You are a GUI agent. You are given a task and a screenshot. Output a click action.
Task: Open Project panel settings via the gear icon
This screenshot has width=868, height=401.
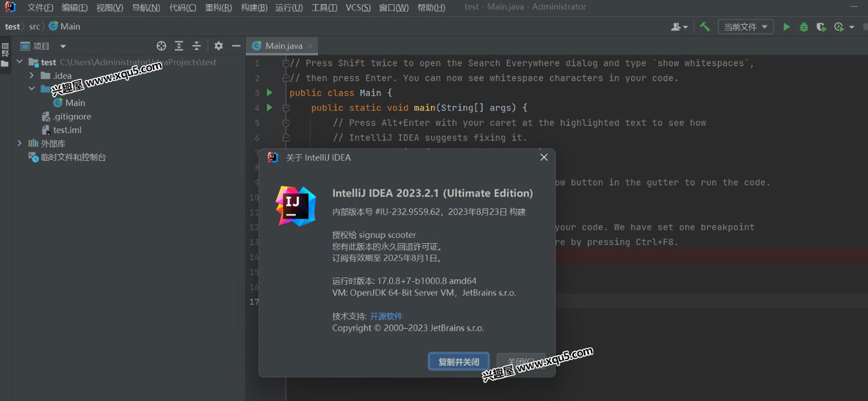218,46
